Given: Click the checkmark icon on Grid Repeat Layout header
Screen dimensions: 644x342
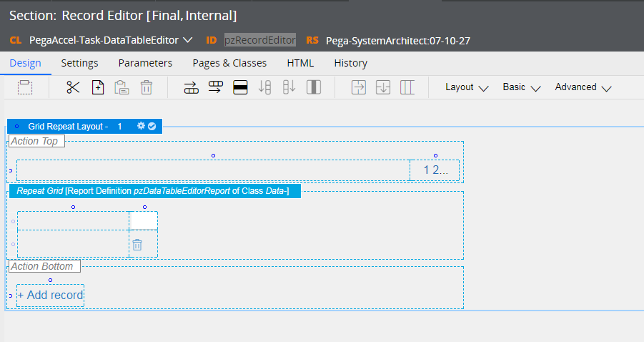Looking at the screenshot, I should [x=152, y=126].
